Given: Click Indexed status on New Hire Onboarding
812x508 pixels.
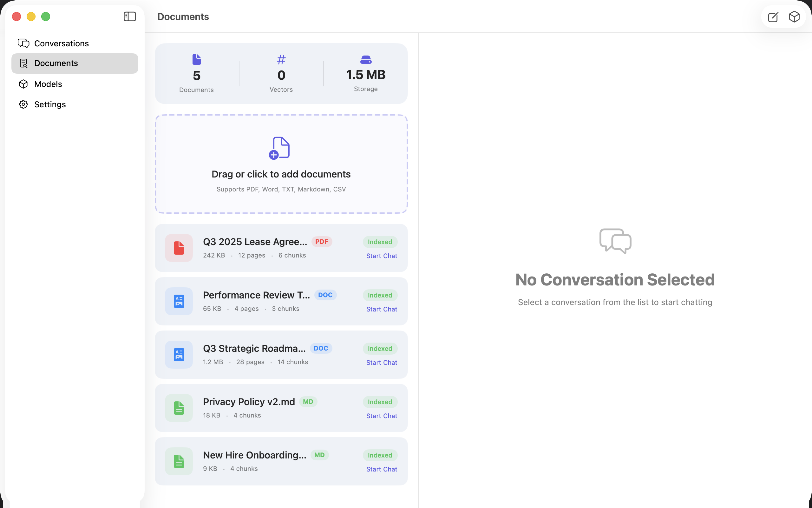Looking at the screenshot, I should [x=380, y=456].
